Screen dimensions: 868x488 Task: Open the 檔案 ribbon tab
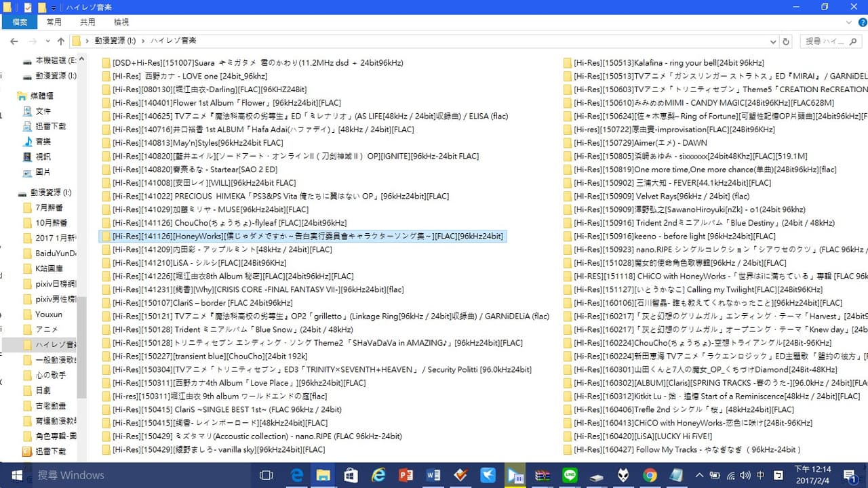20,22
